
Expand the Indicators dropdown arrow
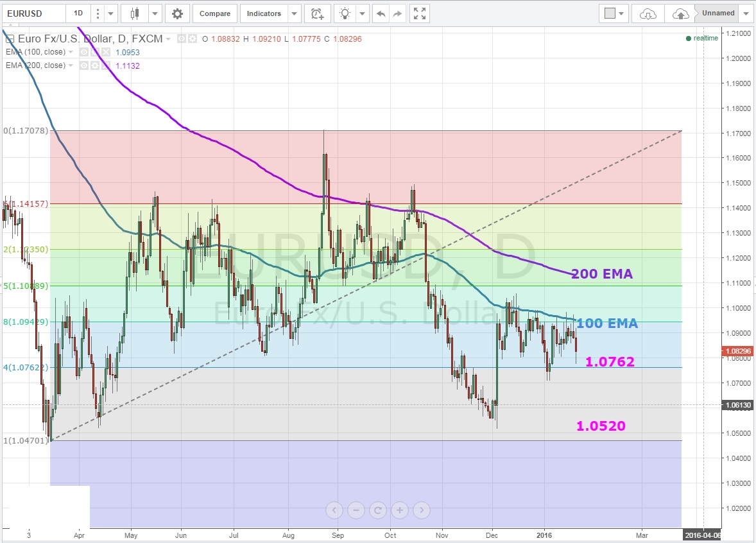(294, 13)
